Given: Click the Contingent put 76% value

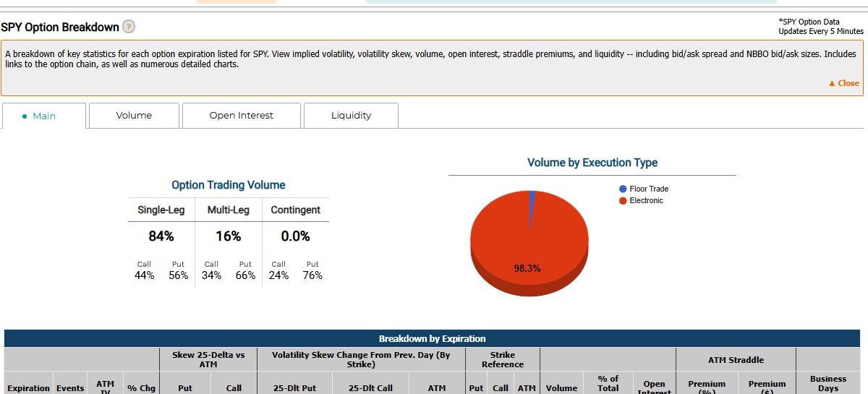Looking at the screenshot, I should point(312,275).
